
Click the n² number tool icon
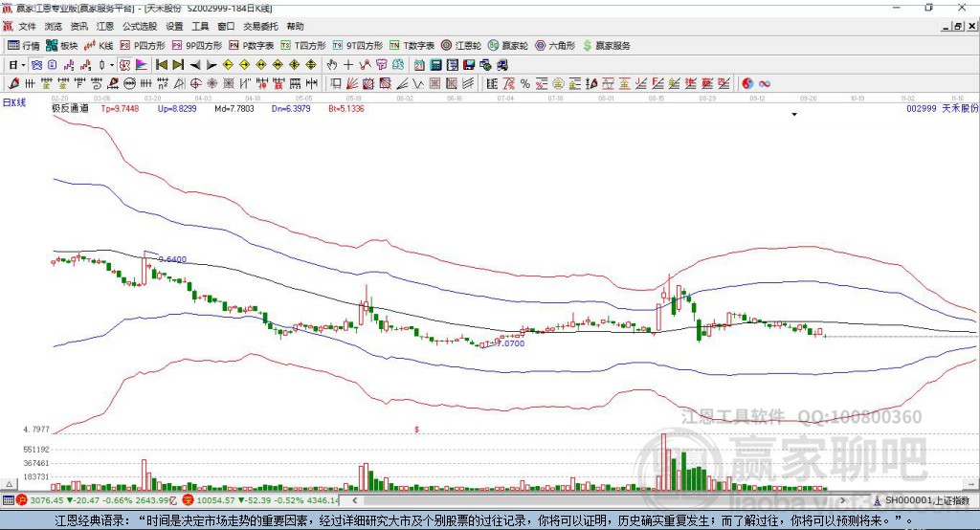163,84
